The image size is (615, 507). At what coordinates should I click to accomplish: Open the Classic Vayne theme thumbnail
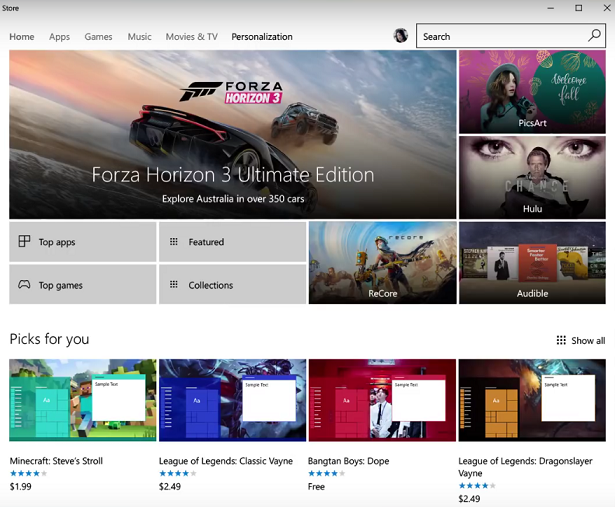coord(233,400)
